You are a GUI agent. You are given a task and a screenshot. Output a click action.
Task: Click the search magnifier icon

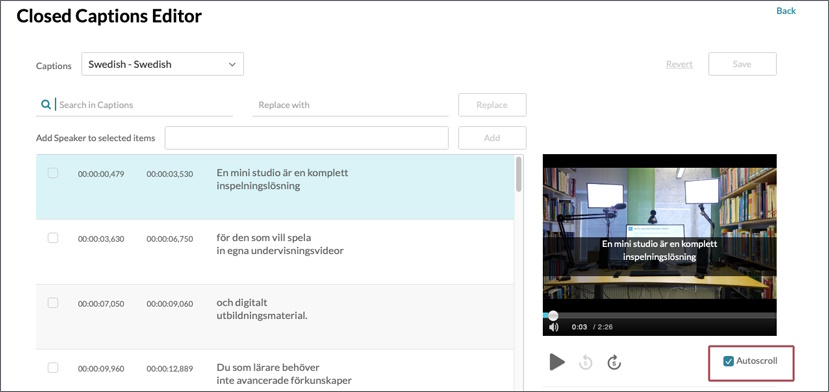(45, 104)
